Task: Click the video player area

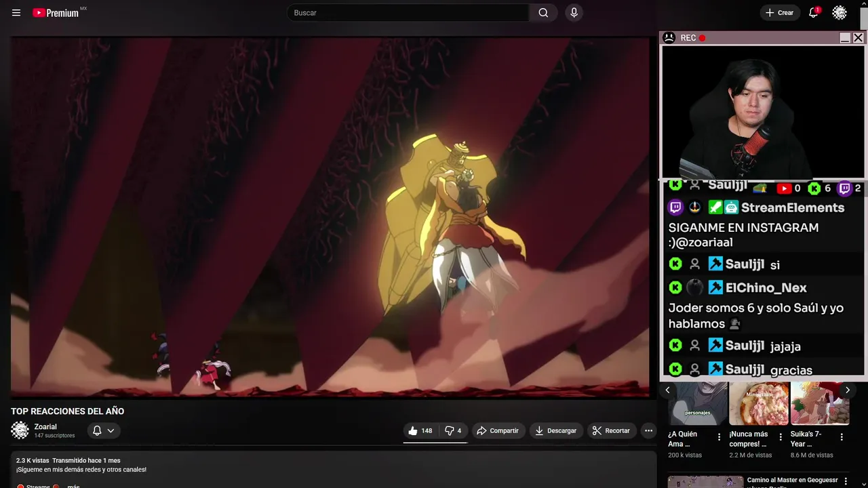Action: [x=330, y=217]
